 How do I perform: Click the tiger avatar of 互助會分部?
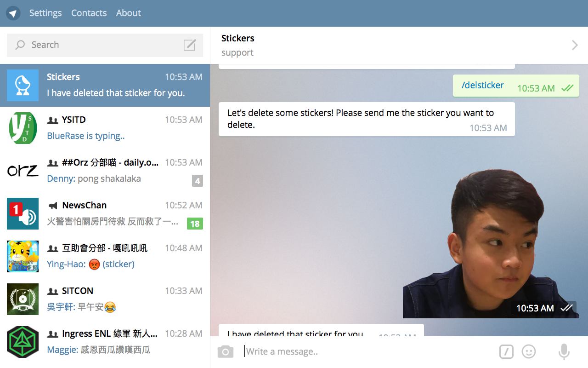pos(23,256)
